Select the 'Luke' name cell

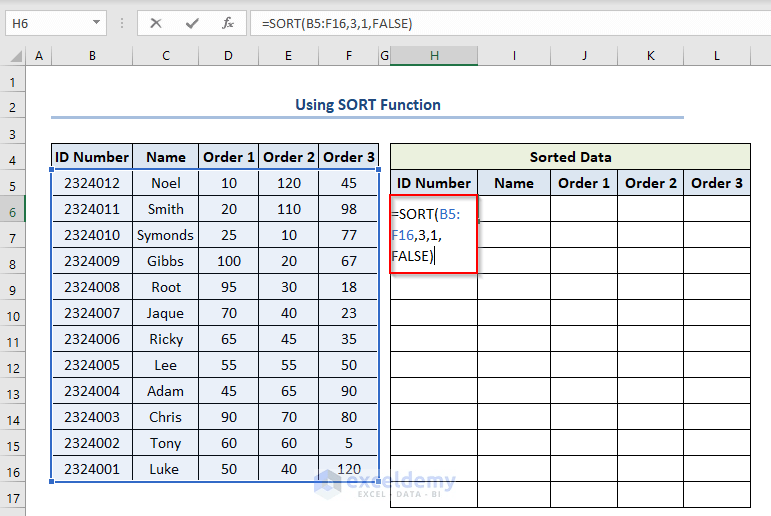[166, 469]
